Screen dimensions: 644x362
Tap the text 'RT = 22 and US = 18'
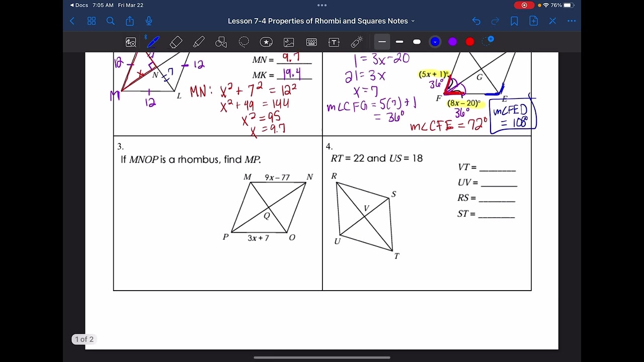(376, 158)
